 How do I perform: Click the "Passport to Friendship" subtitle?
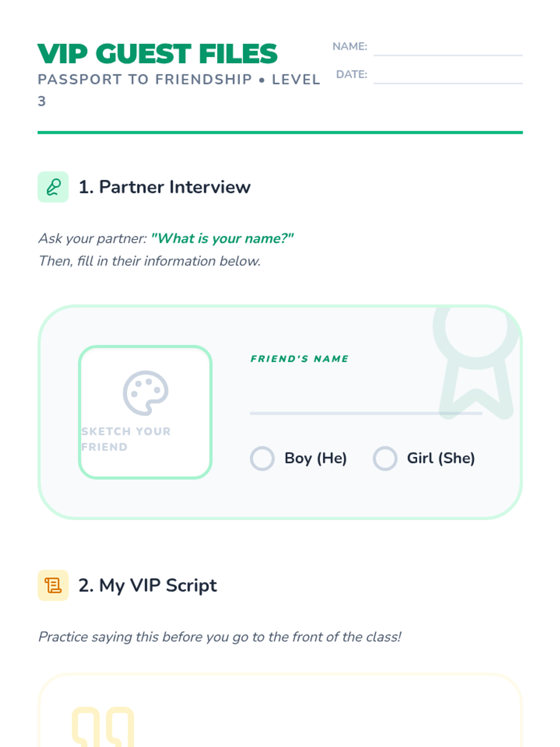[145, 80]
